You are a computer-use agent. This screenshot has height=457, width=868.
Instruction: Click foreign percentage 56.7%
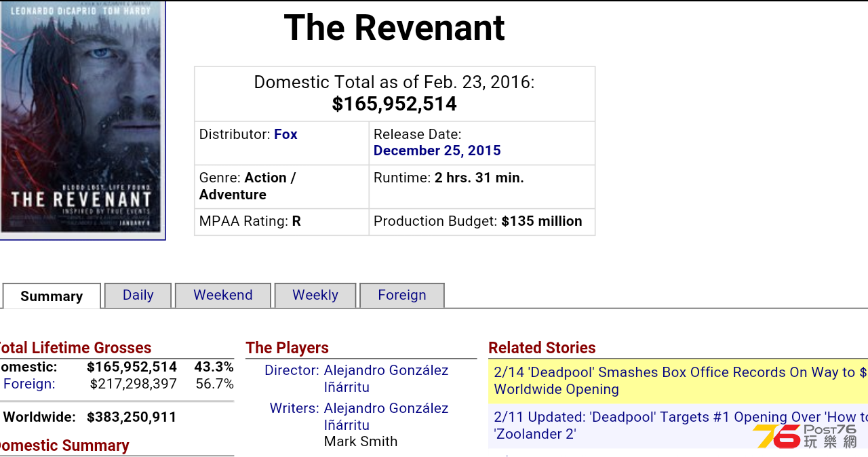pyautogui.click(x=214, y=384)
